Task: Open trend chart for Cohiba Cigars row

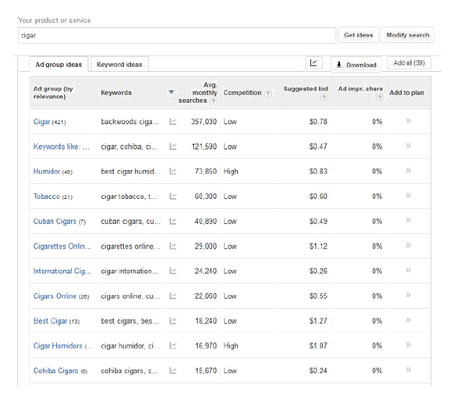Action: [173, 371]
